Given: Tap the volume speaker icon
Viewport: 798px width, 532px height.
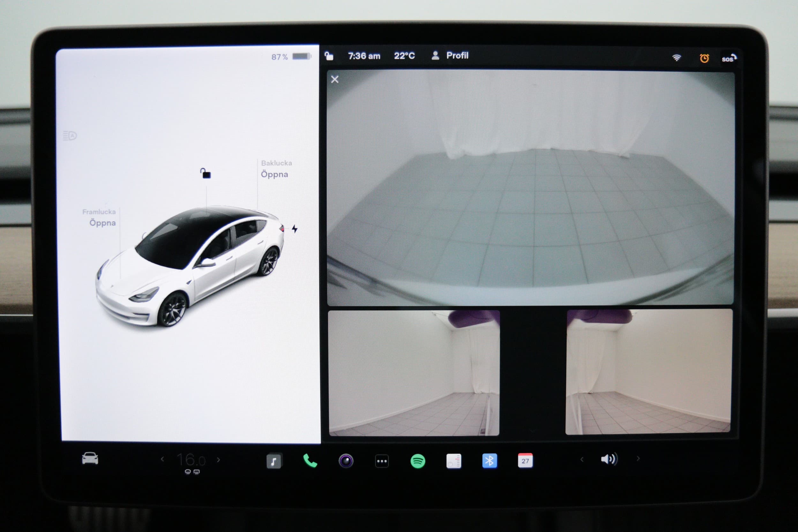Looking at the screenshot, I should (x=609, y=459).
